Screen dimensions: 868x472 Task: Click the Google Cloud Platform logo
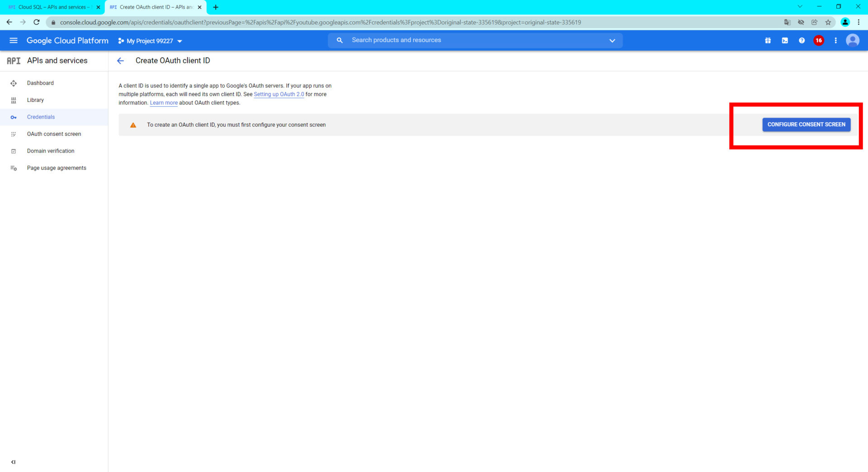(67, 40)
